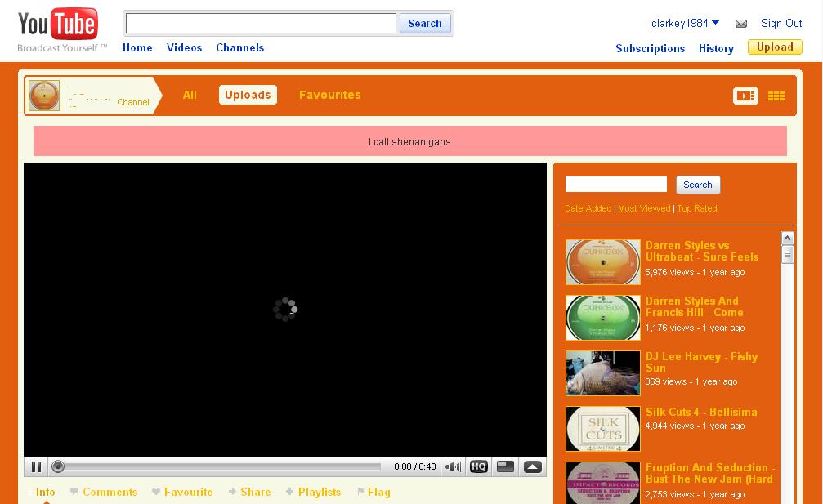Image resolution: width=823 pixels, height=504 pixels.
Task: Click the black video player area
Action: [x=285, y=310]
